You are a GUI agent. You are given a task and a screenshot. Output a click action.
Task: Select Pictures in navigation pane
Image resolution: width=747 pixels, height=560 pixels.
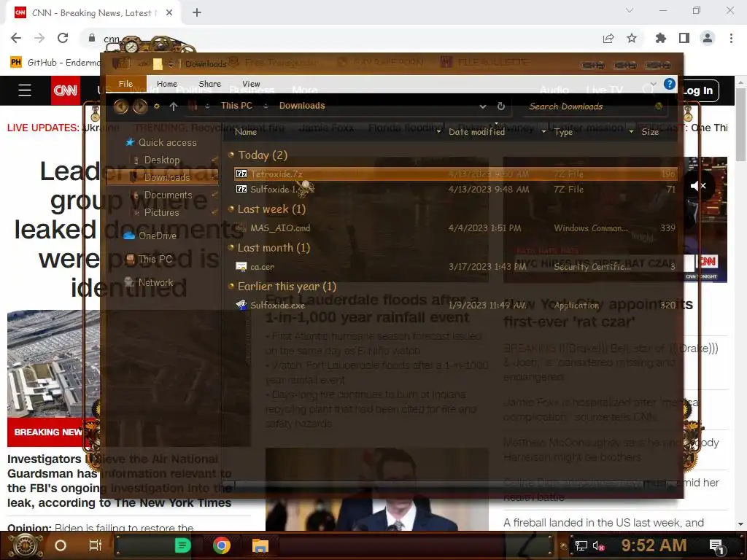(161, 212)
